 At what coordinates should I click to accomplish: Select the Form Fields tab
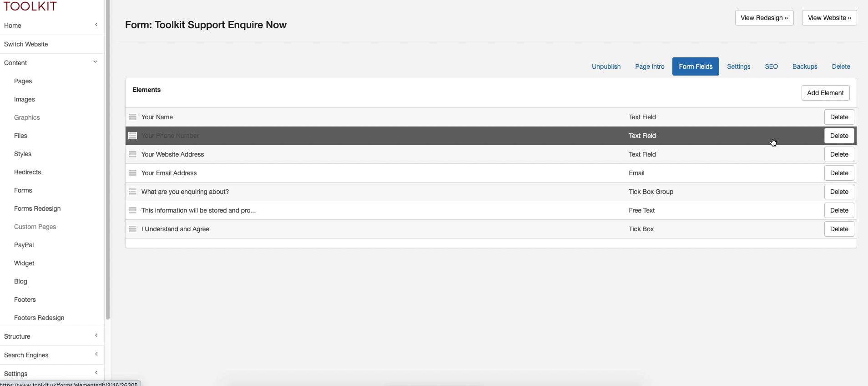696,66
